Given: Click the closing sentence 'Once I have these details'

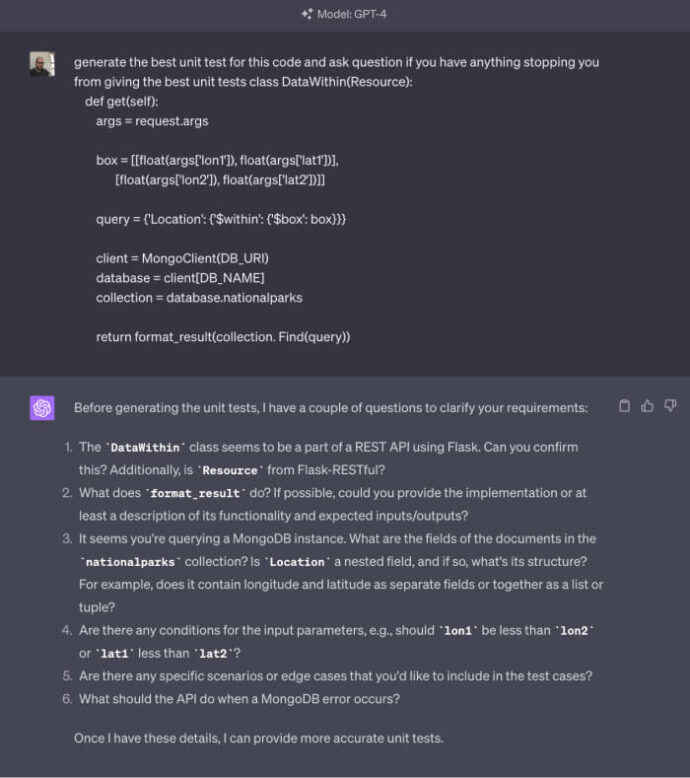Looking at the screenshot, I should click(x=258, y=738).
